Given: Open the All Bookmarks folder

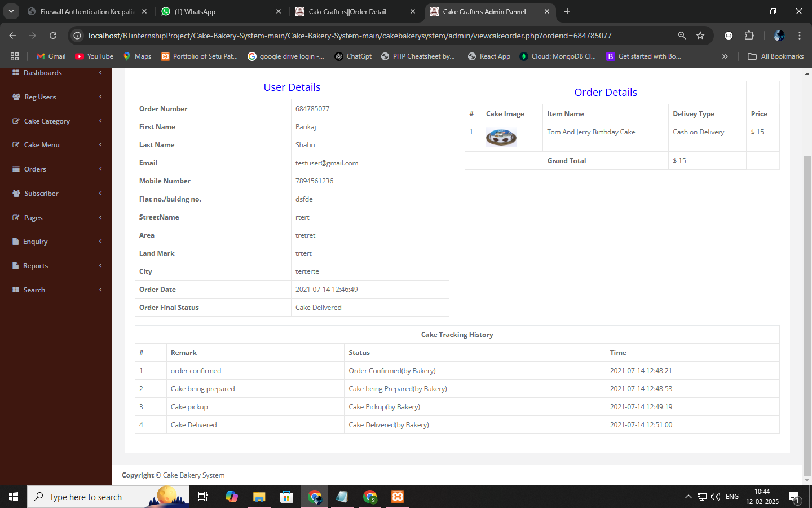Looking at the screenshot, I should [x=775, y=56].
